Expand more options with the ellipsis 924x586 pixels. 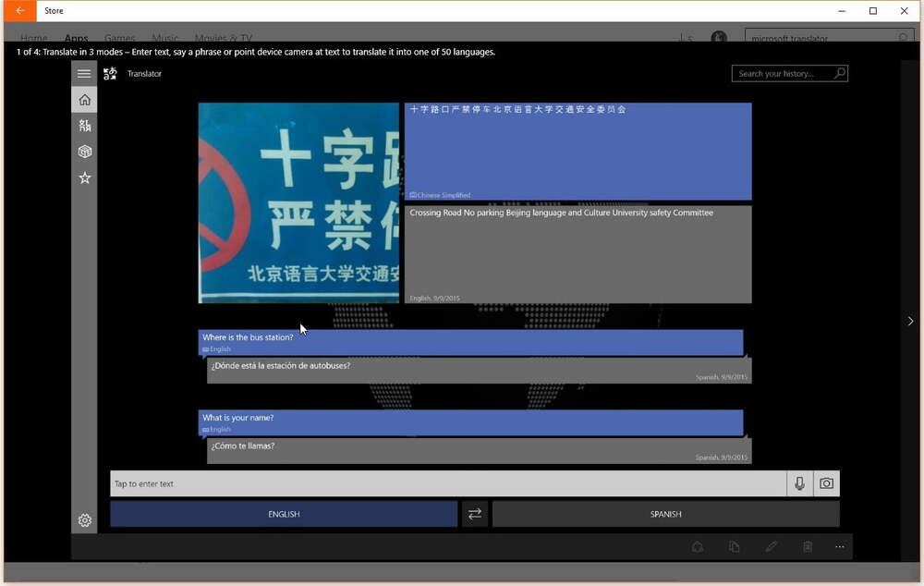[x=839, y=546]
